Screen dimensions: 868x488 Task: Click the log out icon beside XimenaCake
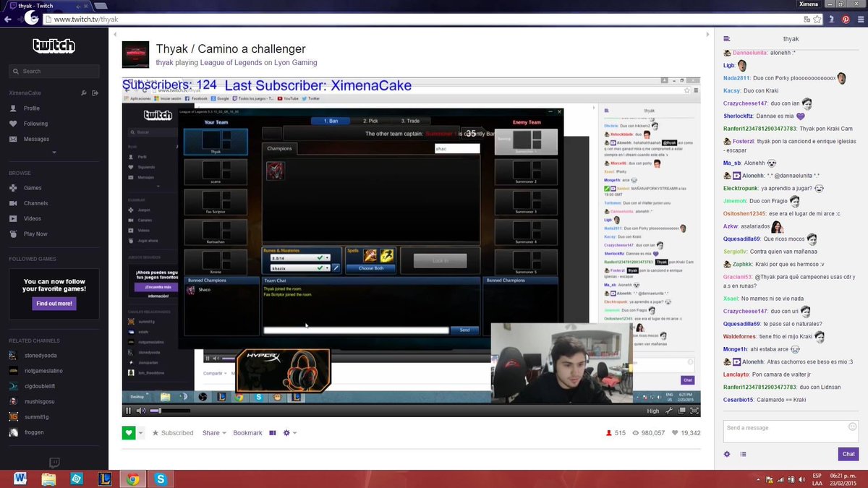[x=95, y=93]
